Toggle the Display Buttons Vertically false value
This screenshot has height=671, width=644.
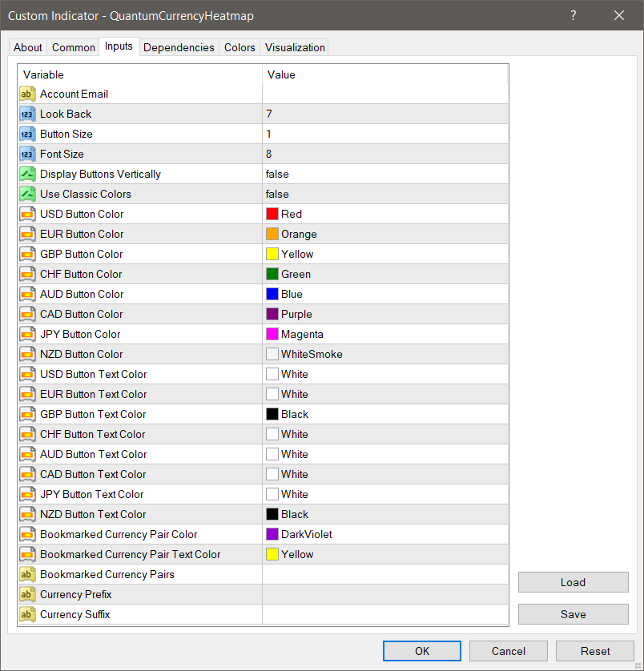click(x=384, y=175)
